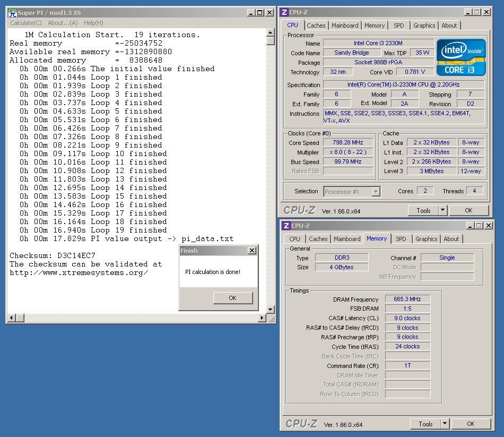Click the Name field 'Intel Core i3 2330M'
Image resolution: width=504 pixels, height=437 pixels.
coord(378,43)
